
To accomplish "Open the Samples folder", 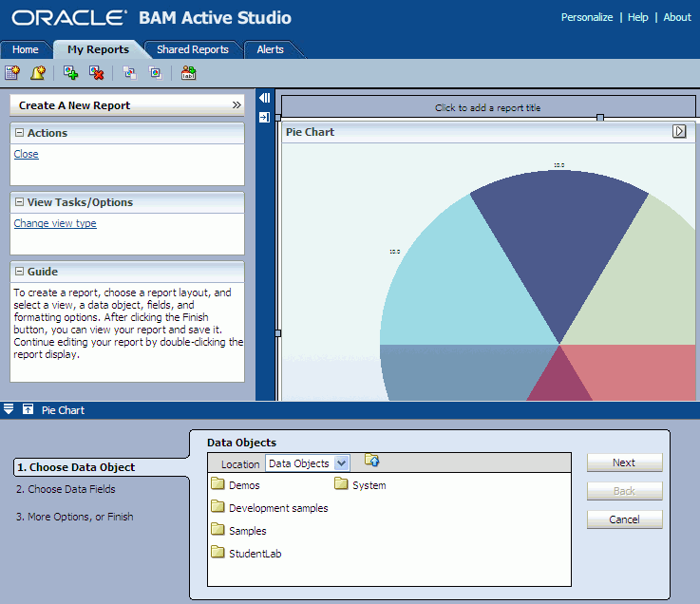I will click(x=238, y=530).
